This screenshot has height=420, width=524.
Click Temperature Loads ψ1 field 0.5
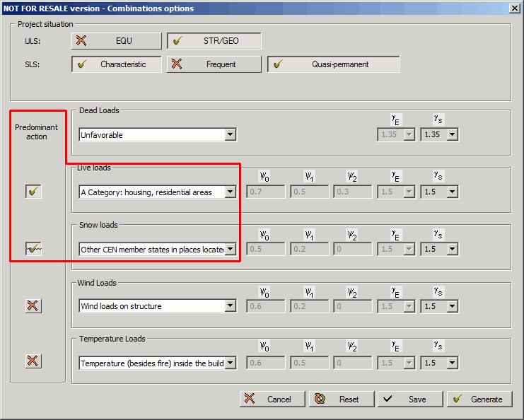click(x=309, y=363)
